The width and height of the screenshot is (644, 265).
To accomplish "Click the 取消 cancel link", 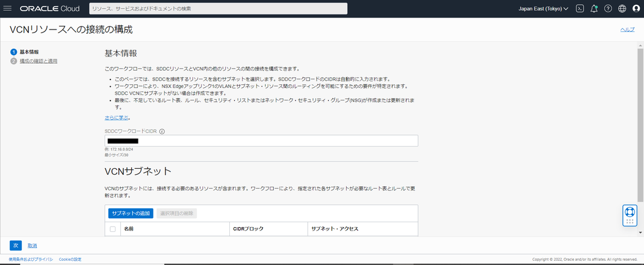I will pos(33,245).
